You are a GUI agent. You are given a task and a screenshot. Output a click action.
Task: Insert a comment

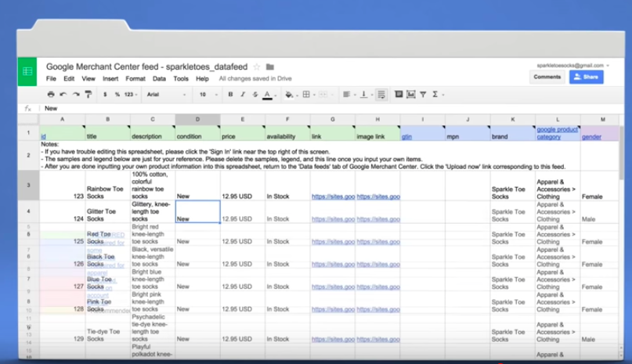pyautogui.click(x=399, y=94)
